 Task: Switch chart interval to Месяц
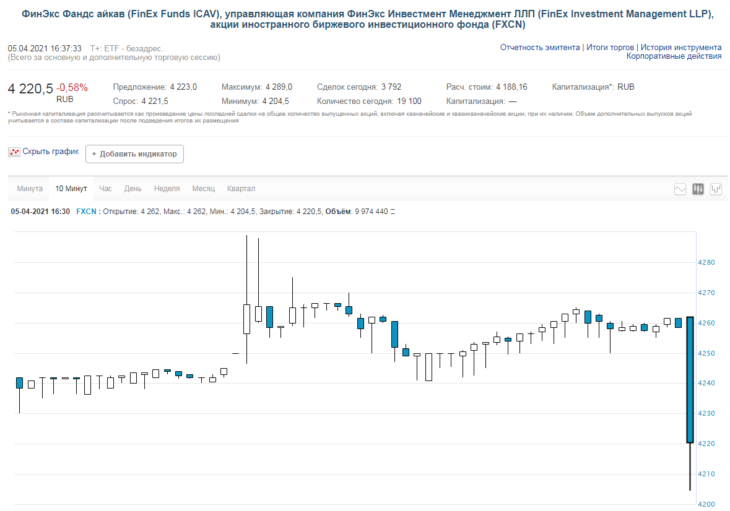coord(203,188)
